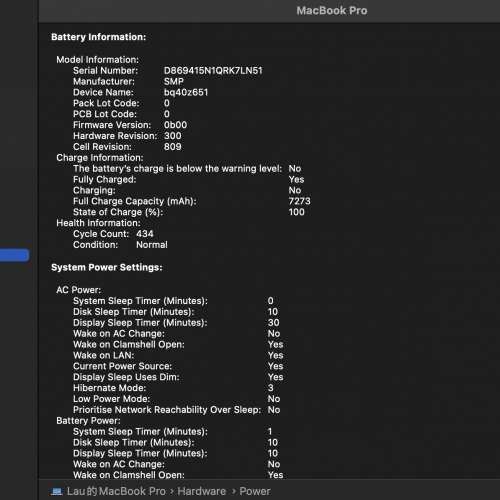
Task: Select the PCB Lot Code label
Action: coord(105,114)
